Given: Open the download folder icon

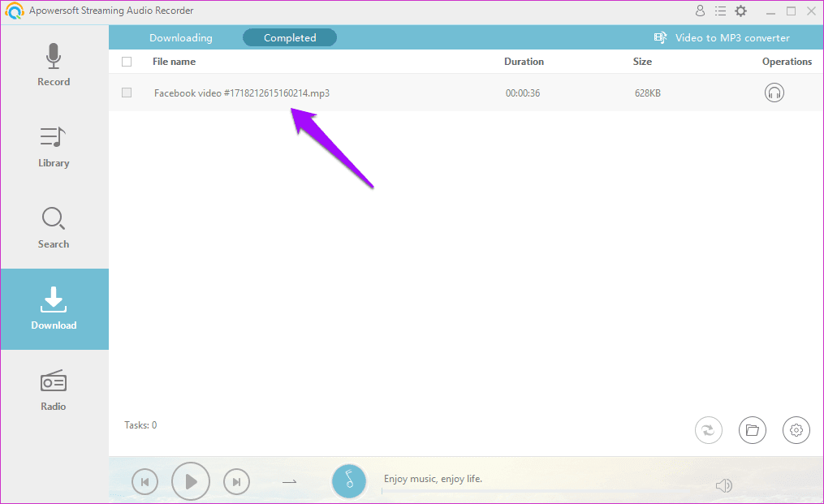Looking at the screenshot, I should pos(753,430).
